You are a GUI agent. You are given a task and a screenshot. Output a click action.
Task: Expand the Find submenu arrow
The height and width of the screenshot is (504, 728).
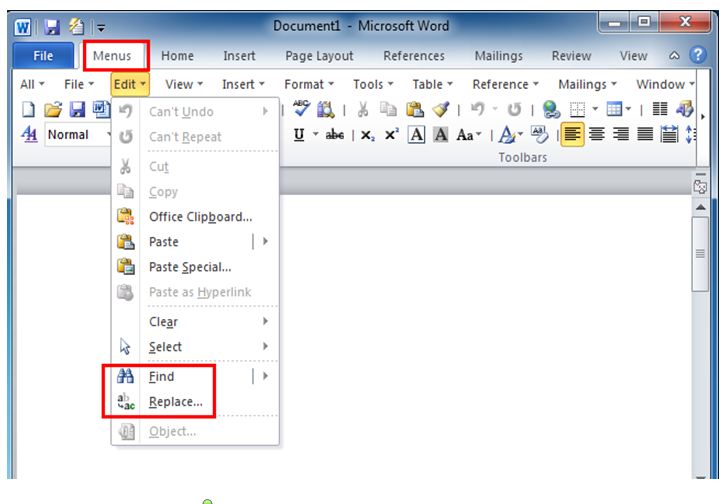[266, 376]
